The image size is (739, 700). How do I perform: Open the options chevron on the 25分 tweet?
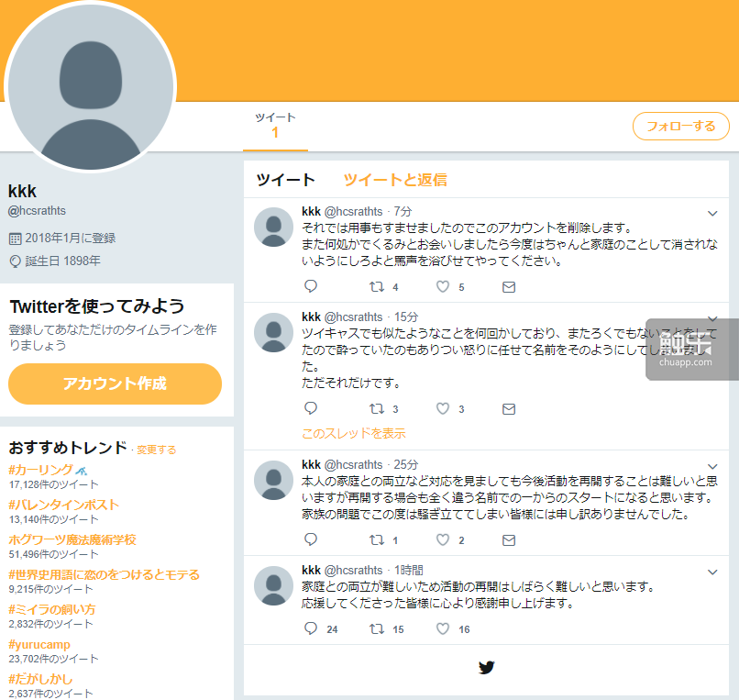[712, 466]
